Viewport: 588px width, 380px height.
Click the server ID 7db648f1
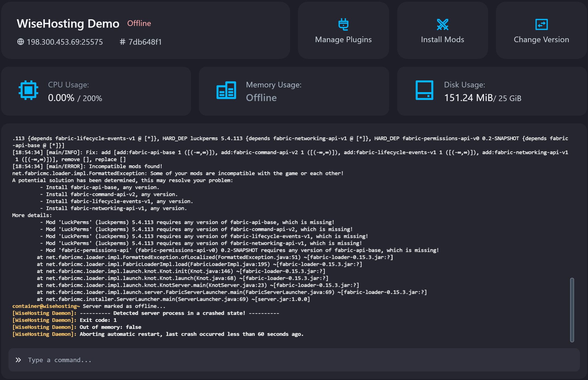tap(145, 42)
